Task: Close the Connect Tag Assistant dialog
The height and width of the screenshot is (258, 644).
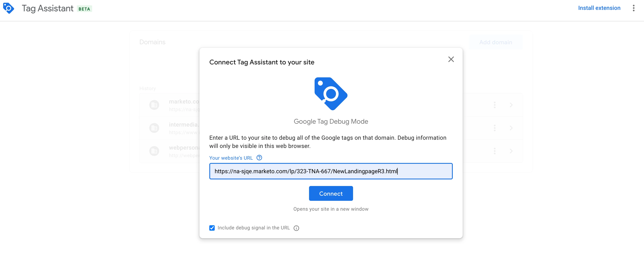Action: tap(451, 59)
